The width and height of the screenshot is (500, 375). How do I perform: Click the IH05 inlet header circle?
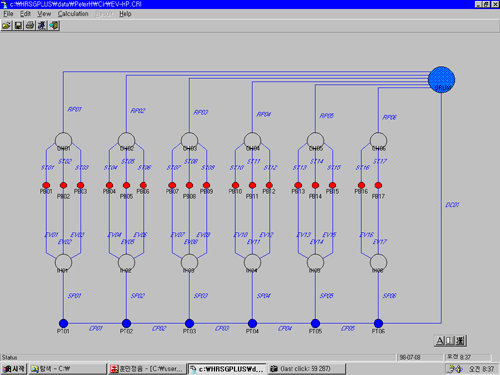315,262
